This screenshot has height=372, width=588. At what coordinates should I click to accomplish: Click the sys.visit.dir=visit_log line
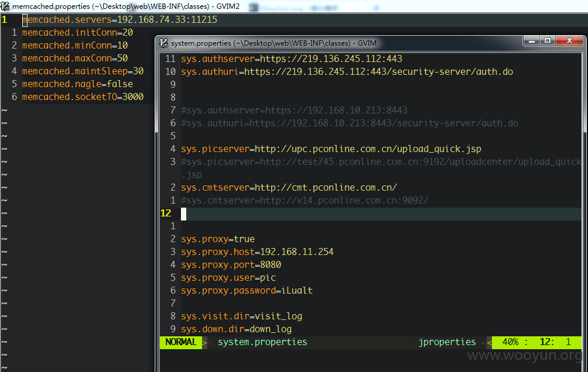pos(241,316)
